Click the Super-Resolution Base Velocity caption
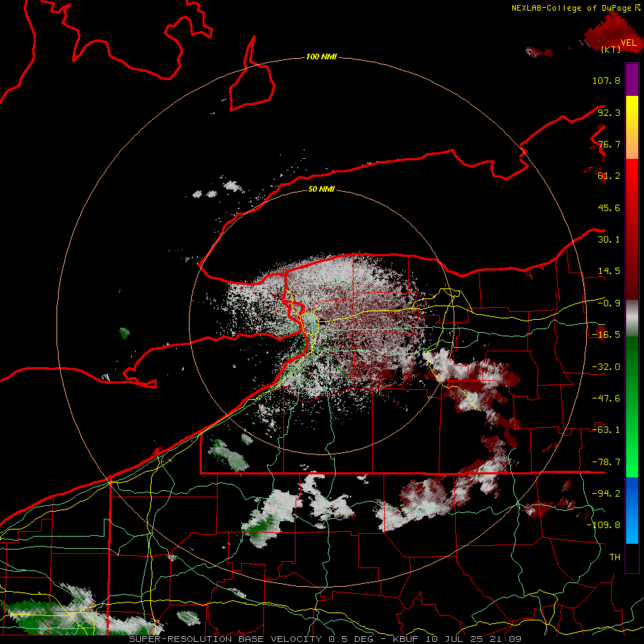The width and height of the screenshot is (644, 644). tap(326, 639)
